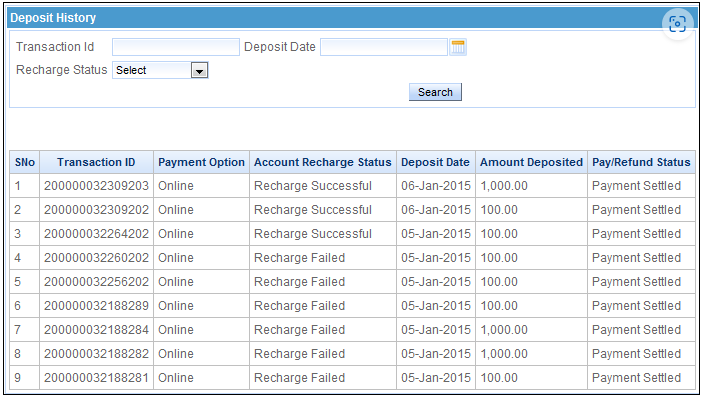This screenshot has width=702, height=399.
Task: Click 1,000.00 amount in row 7
Action: click(504, 330)
